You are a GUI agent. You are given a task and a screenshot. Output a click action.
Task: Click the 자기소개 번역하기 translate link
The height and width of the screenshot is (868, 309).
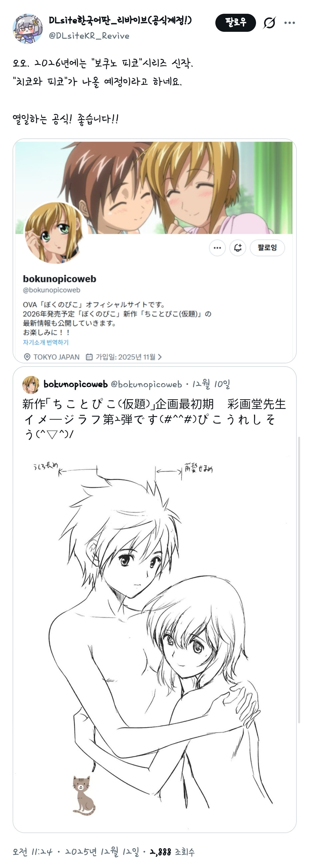pos(46,342)
